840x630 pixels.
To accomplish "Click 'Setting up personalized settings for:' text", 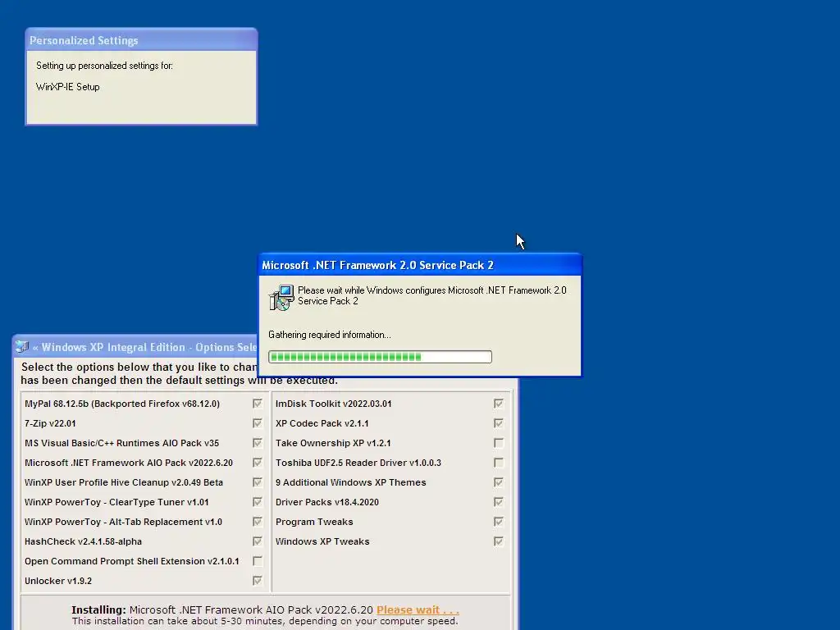I will pos(104,66).
